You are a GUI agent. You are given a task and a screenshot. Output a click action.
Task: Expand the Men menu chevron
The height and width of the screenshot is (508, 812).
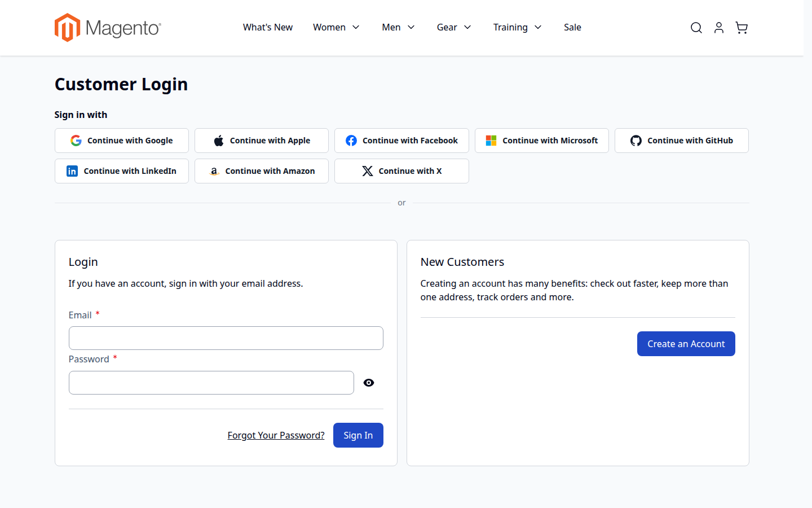411,27
